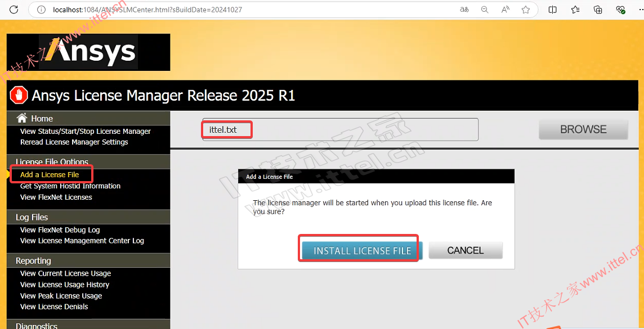Open View License Usage History
Viewport: 644px width, 329px height.
pyautogui.click(x=65, y=284)
